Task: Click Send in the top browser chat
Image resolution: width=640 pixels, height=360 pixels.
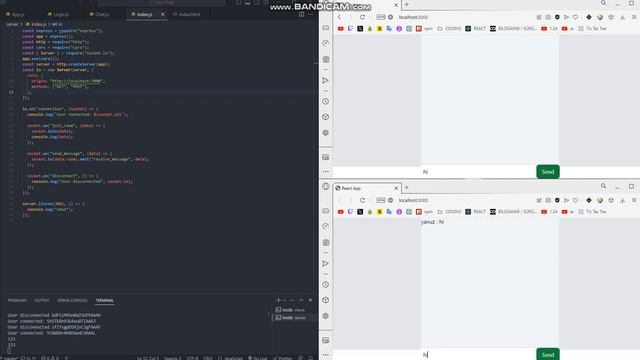Action: [548, 172]
